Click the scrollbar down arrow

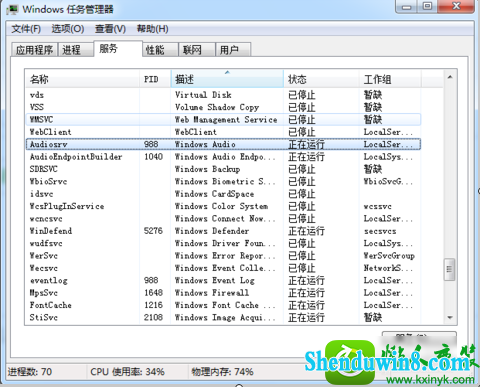coord(450,318)
